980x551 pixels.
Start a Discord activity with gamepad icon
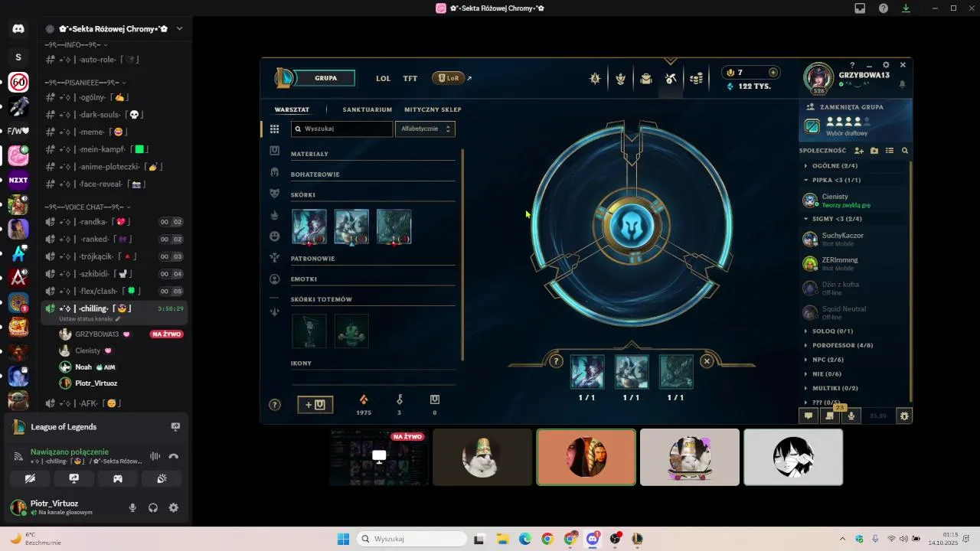118,478
